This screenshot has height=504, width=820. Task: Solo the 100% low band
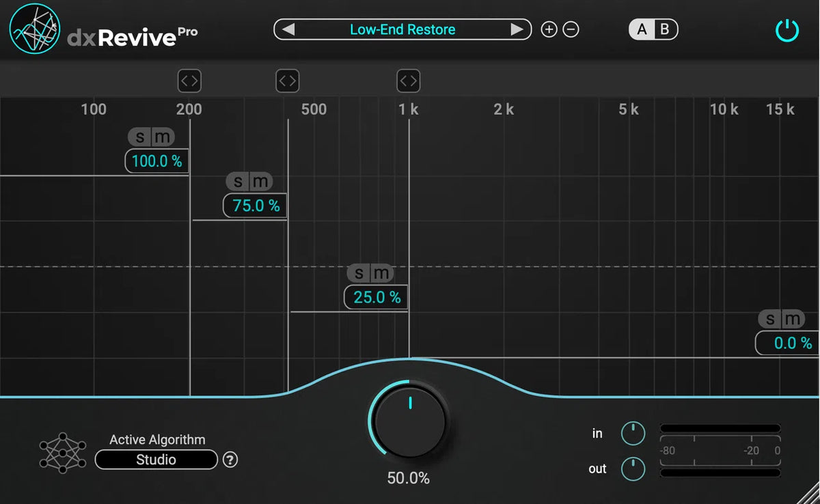139,137
